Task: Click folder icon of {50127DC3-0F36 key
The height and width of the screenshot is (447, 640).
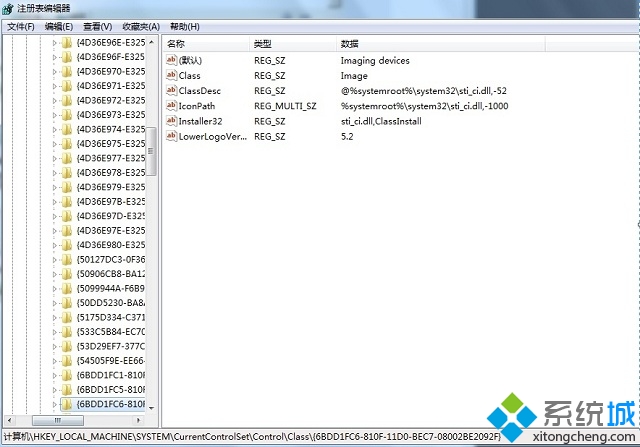Action: [x=67, y=260]
